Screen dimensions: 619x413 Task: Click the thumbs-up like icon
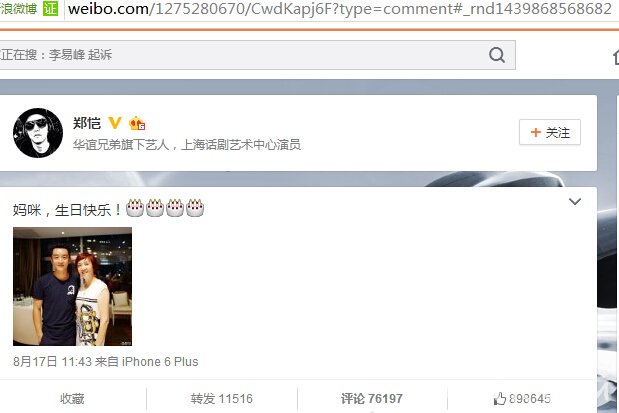500,398
